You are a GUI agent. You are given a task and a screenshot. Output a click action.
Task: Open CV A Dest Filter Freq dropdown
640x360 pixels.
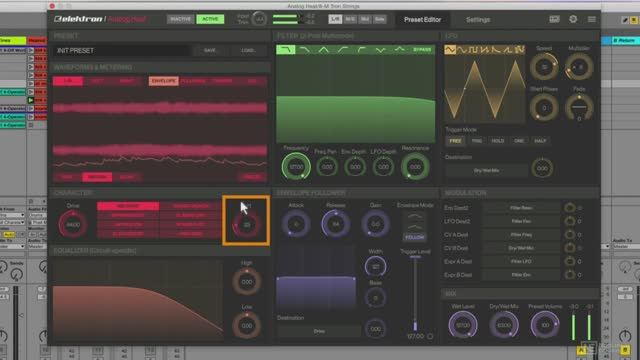tap(521, 235)
